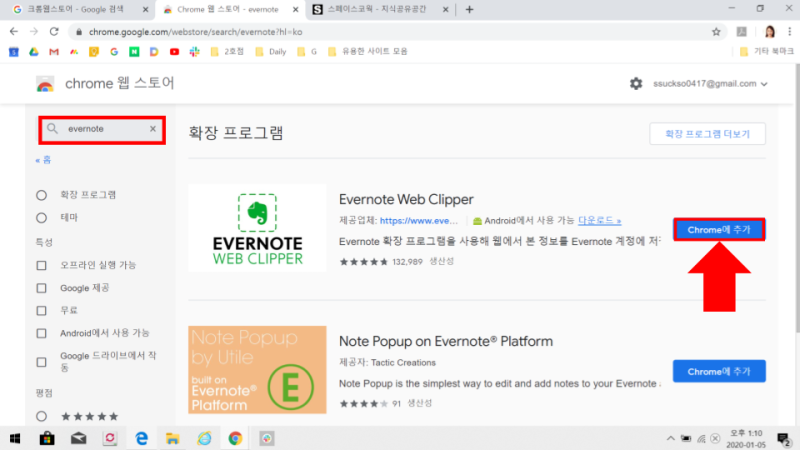Launch Microsoft Store from the taskbar
The height and width of the screenshot is (450, 800).
47,438
